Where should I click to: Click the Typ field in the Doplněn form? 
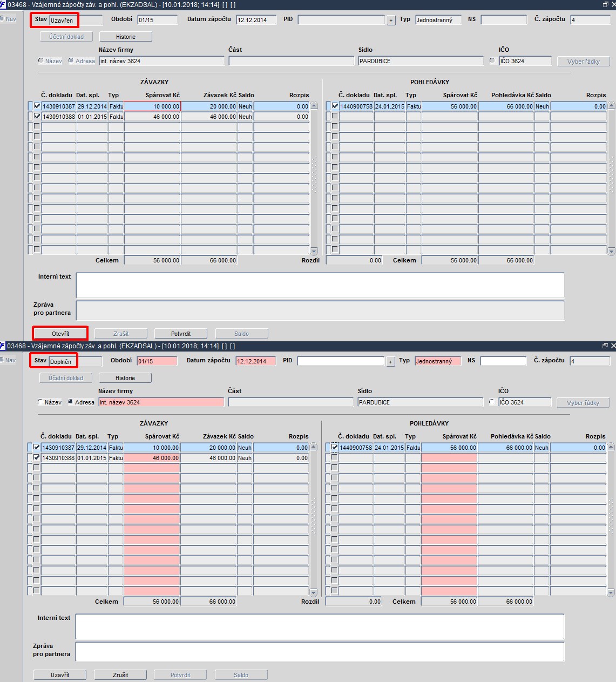438,361
